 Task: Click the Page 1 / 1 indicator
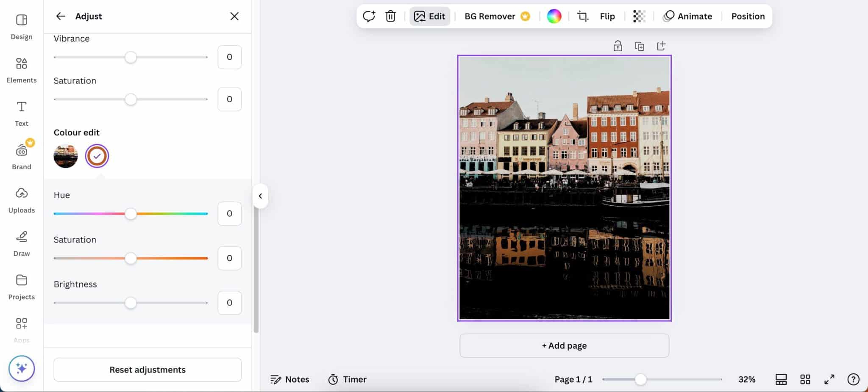point(573,379)
